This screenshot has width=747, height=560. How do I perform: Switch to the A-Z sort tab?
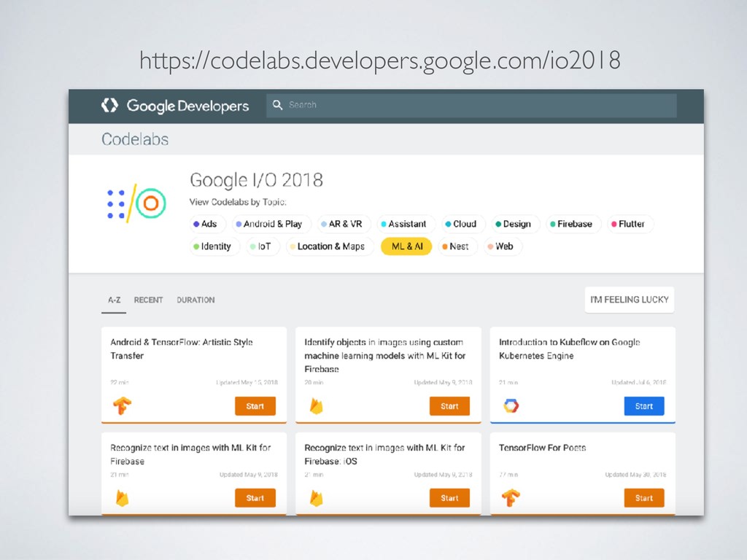click(114, 300)
